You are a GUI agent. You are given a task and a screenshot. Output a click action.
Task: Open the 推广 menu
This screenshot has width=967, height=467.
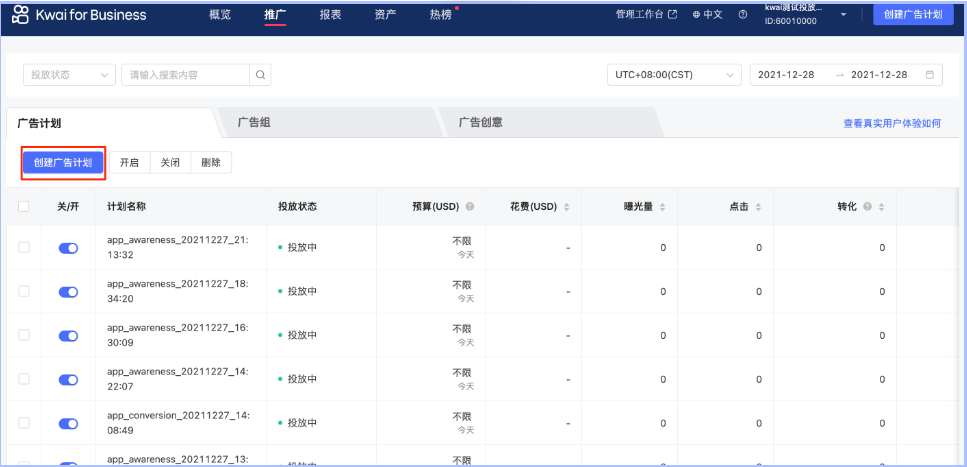coord(275,15)
